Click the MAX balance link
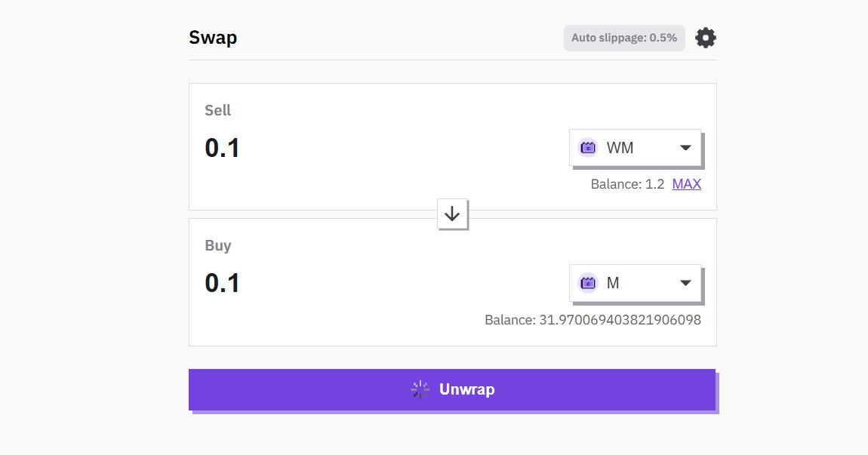 pyautogui.click(x=686, y=184)
